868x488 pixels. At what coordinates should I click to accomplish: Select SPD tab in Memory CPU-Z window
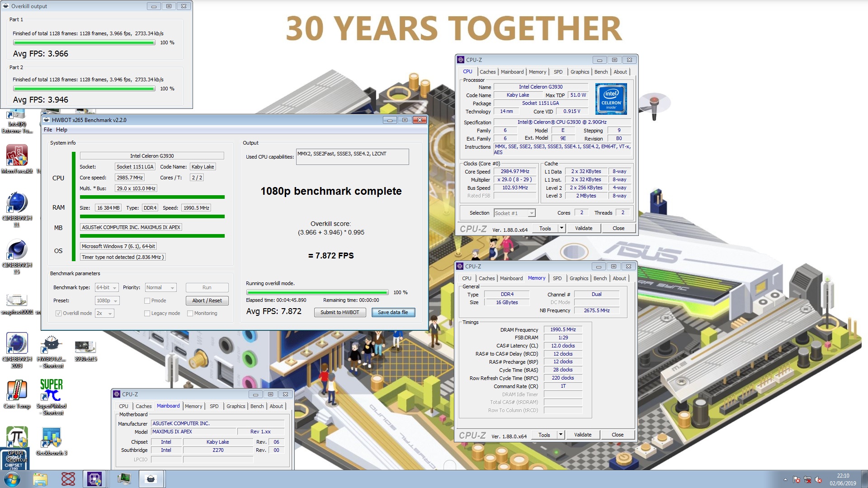coord(557,279)
